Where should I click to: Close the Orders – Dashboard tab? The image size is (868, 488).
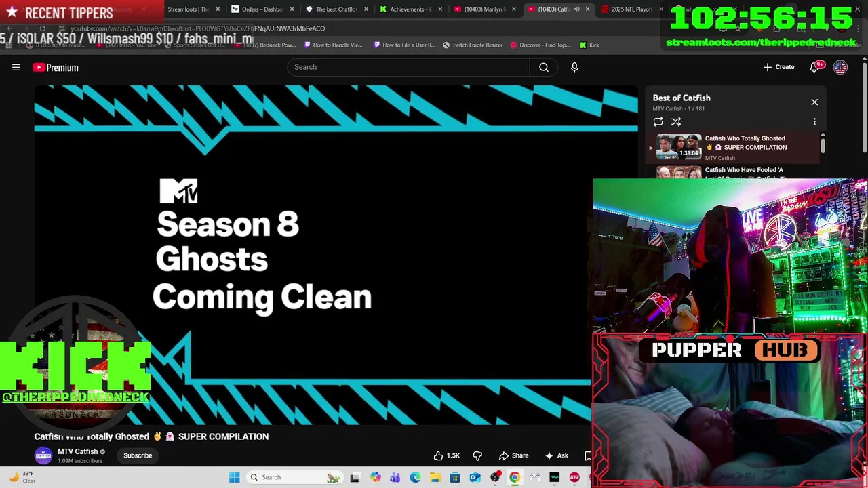click(292, 9)
